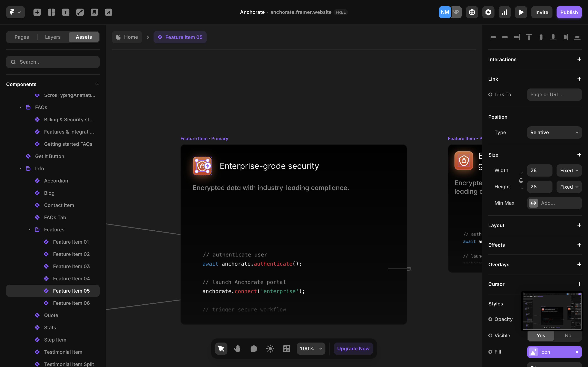
Task: Click the Insert plus icon in top toolbar
Action: point(37,12)
